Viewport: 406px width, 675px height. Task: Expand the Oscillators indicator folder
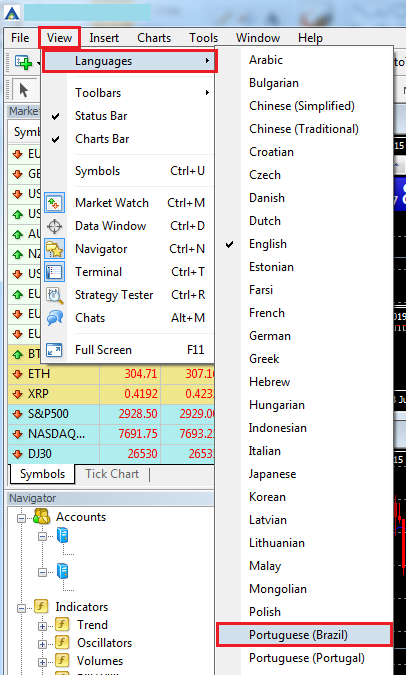click(x=42, y=644)
